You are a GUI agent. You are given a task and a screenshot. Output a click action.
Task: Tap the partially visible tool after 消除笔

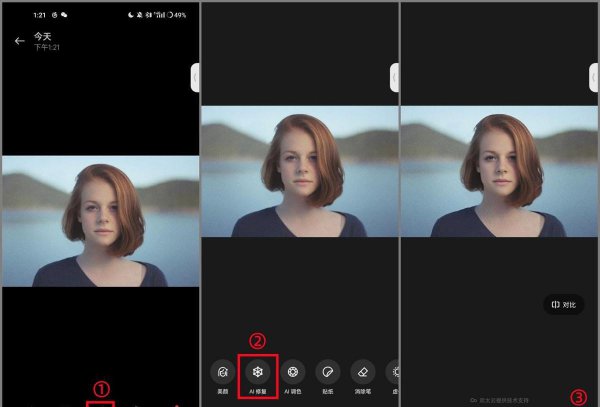393,372
